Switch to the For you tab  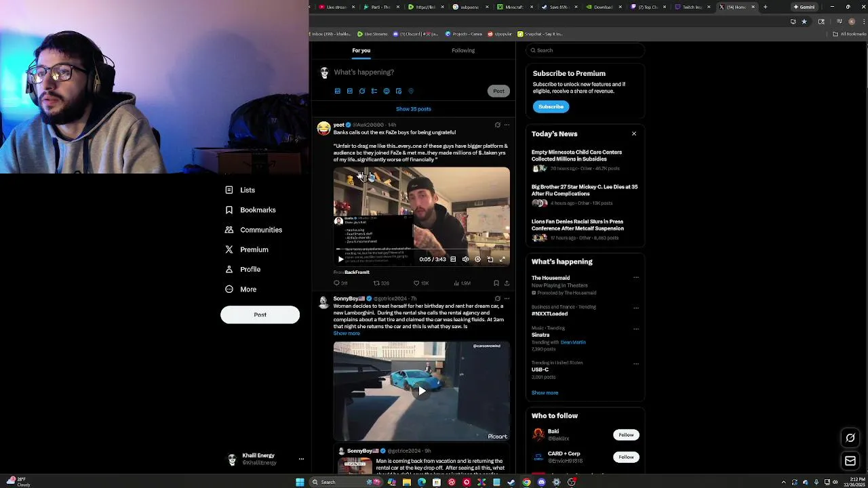[361, 50]
